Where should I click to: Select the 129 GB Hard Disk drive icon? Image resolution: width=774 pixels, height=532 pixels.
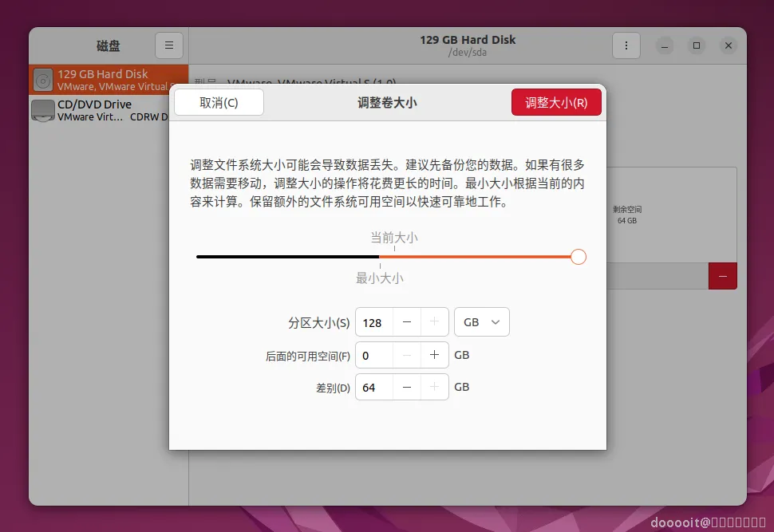41,79
